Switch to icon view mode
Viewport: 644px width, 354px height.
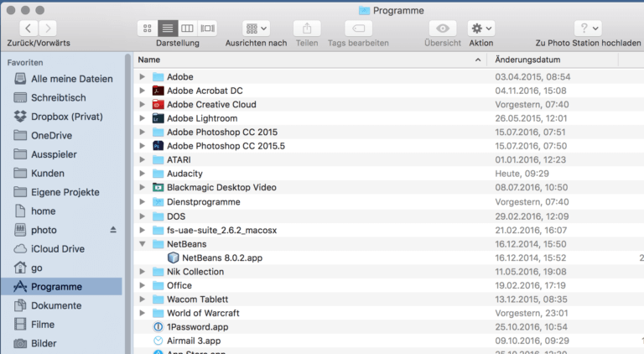pos(148,29)
